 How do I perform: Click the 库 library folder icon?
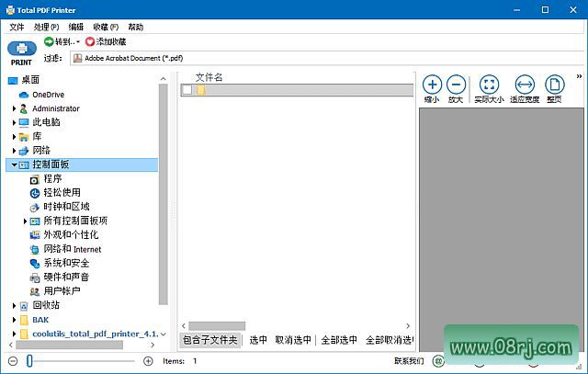click(24, 137)
